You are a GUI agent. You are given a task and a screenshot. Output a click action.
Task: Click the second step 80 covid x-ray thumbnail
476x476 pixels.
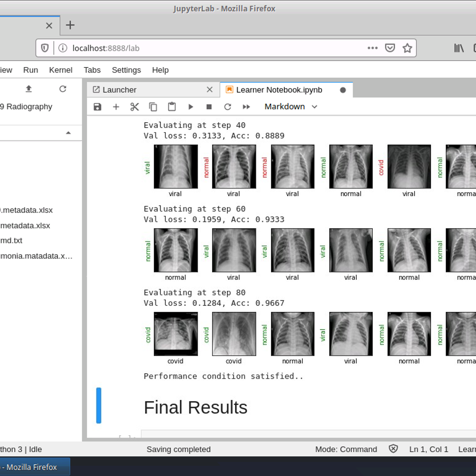tap(234, 334)
